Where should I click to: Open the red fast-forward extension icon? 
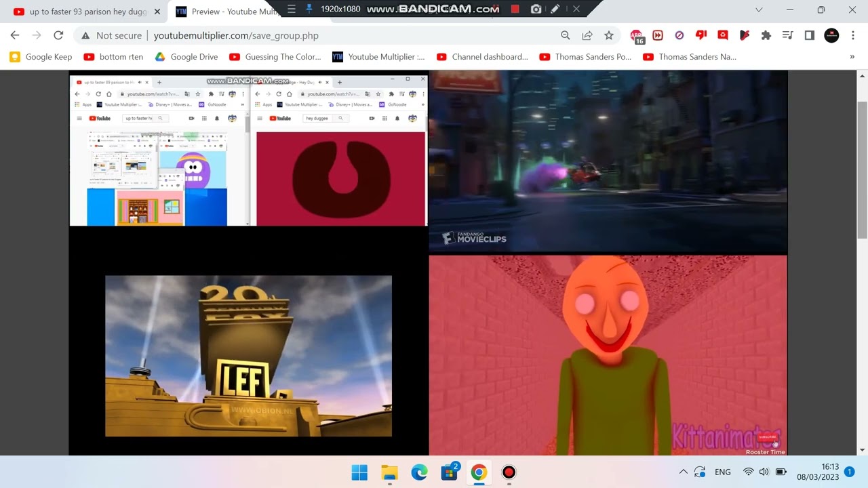click(x=658, y=35)
